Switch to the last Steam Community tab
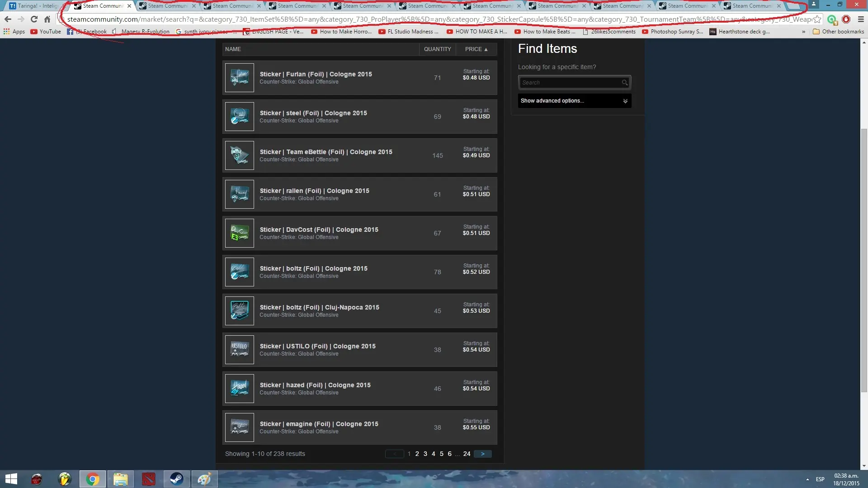 click(x=752, y=6)
